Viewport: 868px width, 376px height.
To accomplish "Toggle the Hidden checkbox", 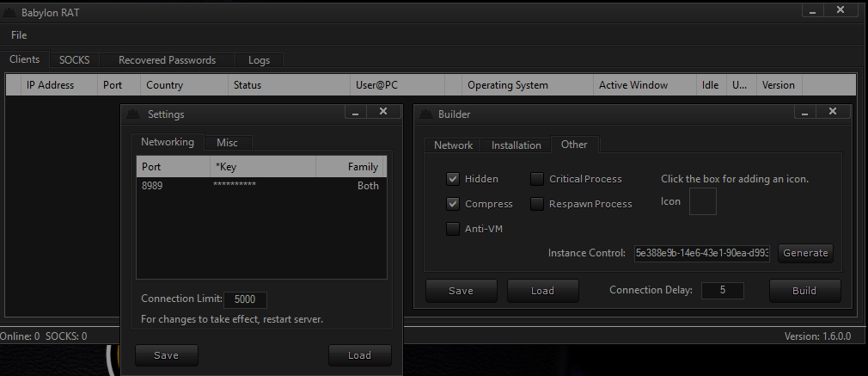I will click(x=453, y=179).
